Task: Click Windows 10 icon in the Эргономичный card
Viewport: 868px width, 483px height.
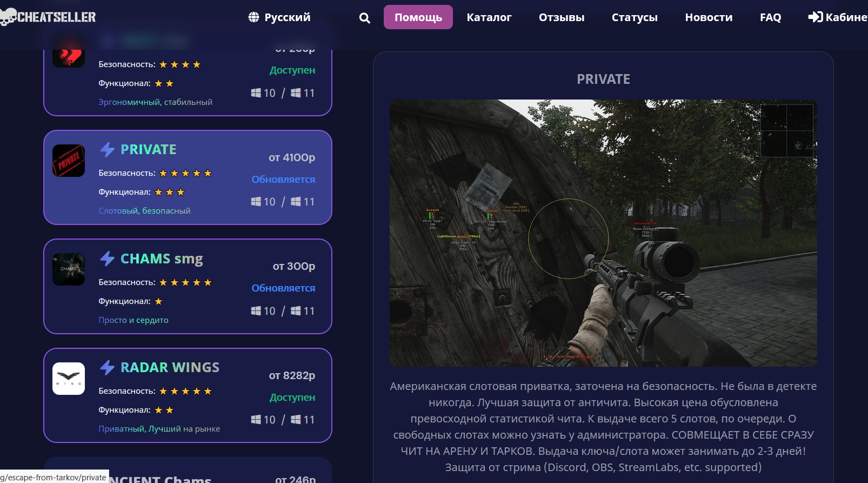Action: coord(256,93)
